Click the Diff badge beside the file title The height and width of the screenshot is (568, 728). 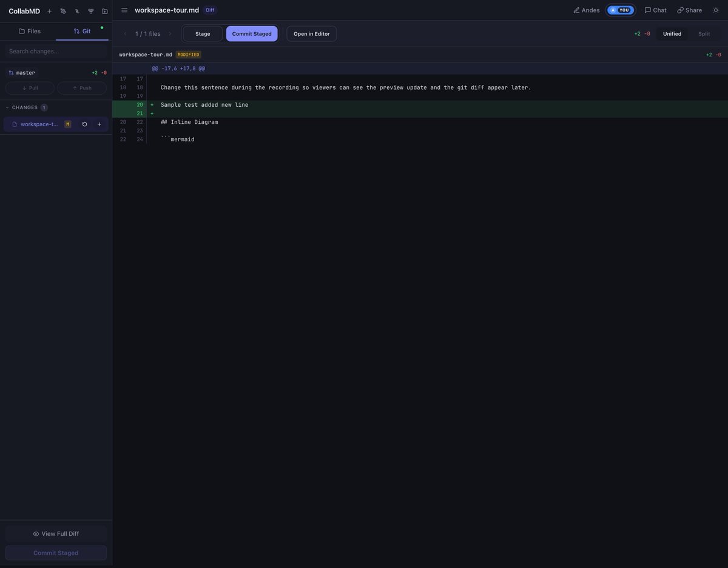(x=210, y=10)
